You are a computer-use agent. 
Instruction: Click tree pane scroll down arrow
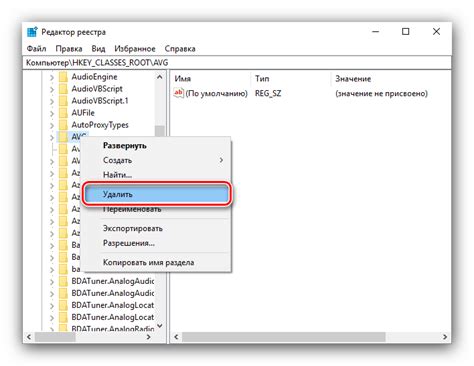point(160,326)
